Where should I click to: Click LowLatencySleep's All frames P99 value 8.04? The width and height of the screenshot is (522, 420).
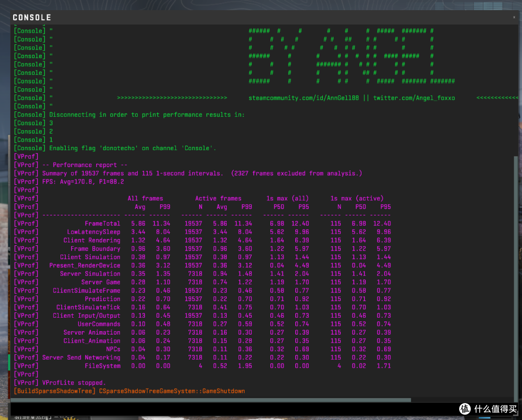tap(163, 232)
